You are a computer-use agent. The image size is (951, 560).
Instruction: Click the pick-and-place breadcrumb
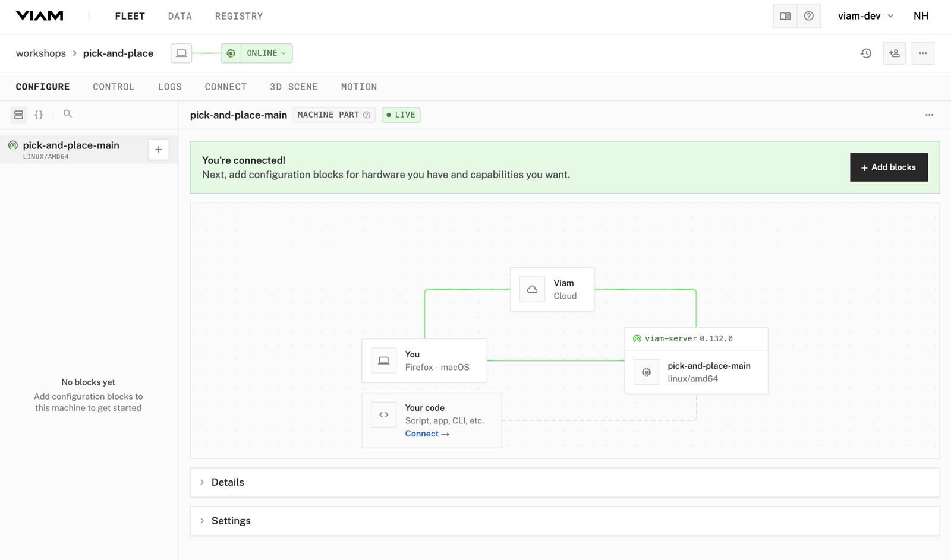pos(118,53)
